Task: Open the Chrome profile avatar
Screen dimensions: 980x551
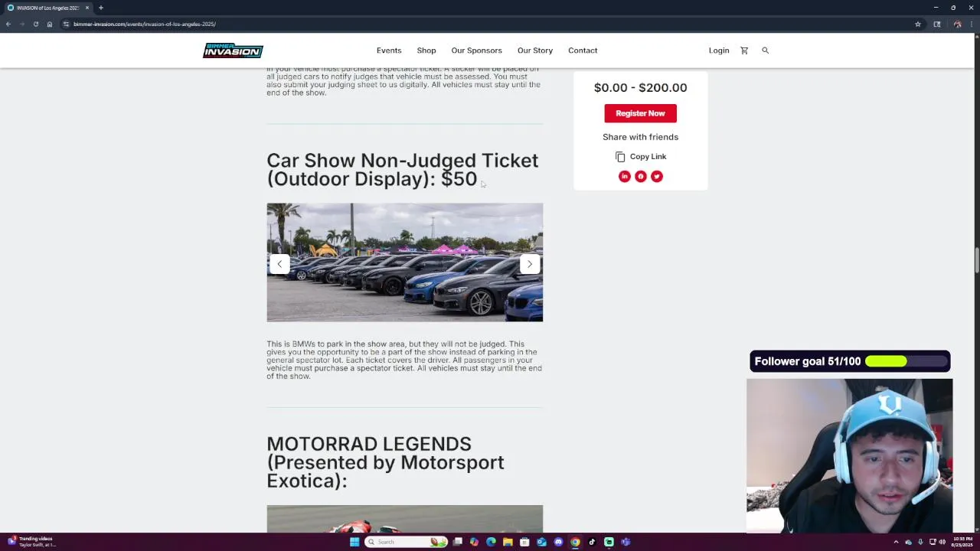Action: coord(957,24)
